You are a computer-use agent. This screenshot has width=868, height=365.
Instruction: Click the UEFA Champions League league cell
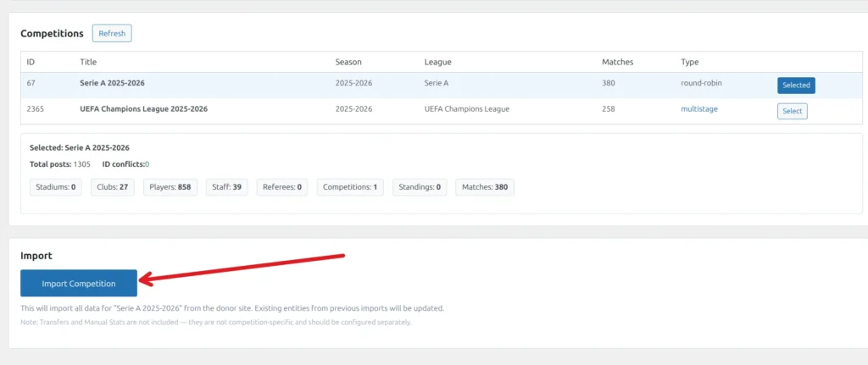[x=467, y=109]
